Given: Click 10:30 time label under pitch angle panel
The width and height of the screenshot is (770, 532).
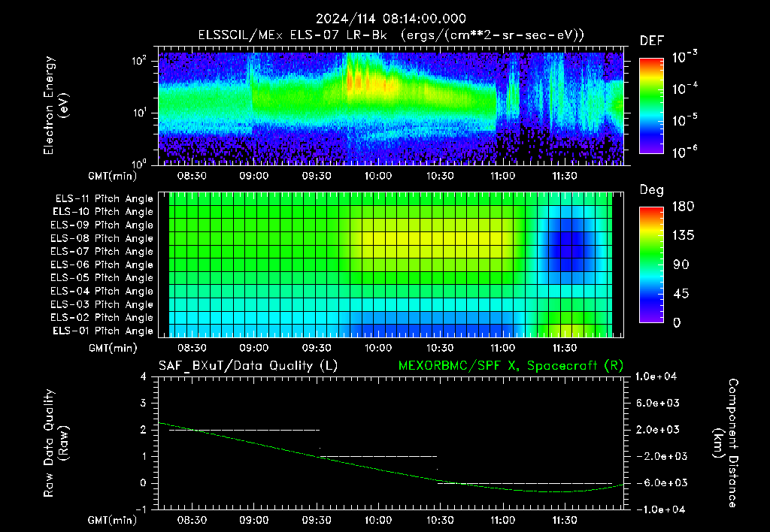Looking at the screenshot, I should pyautogui.click(x=440, y=348).
